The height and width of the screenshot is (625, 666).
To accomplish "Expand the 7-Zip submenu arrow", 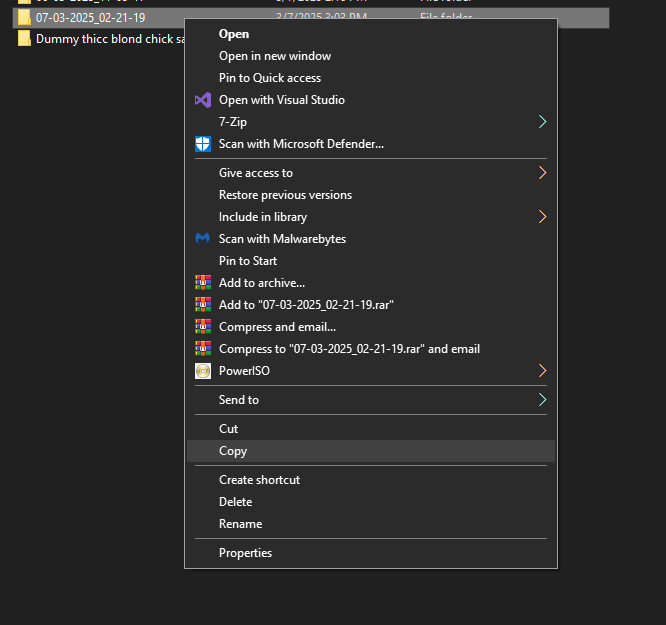I will tap(543, 122).
